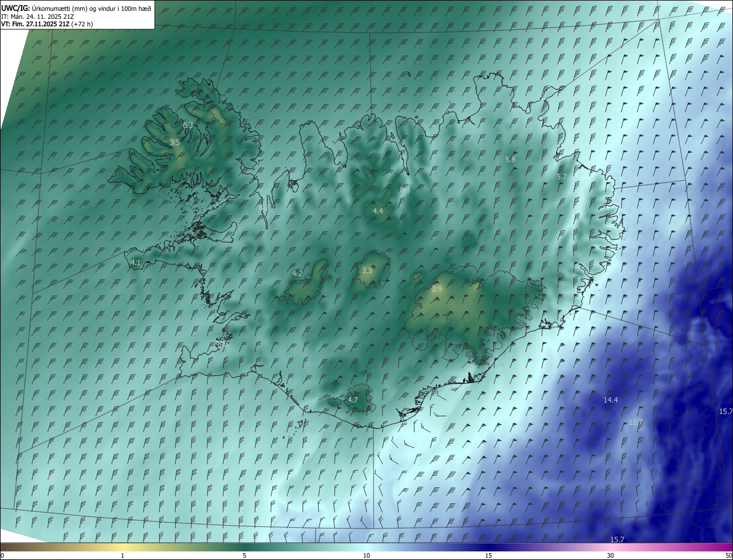Select the 4.2 value on the western glacier
Viewport: 733px width, 560px height.
click(x=297, y=273)
